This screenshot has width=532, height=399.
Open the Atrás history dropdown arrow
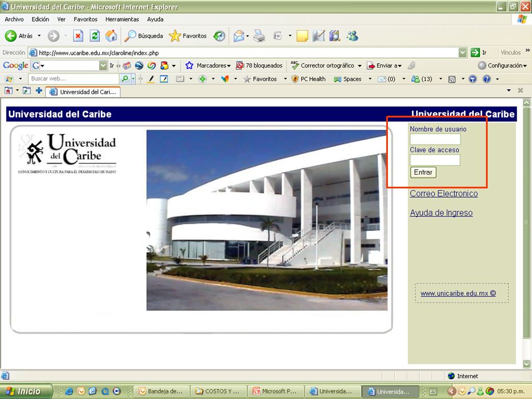coord(39,35)
